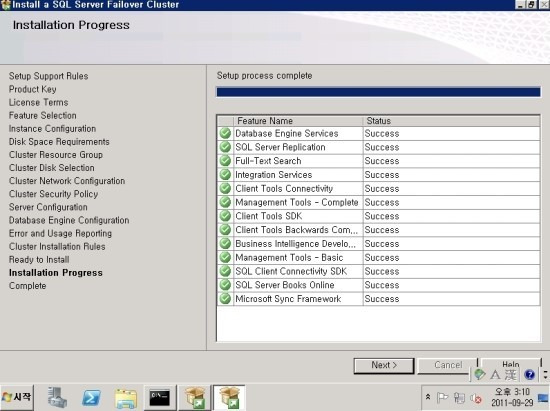
Task: Click the green check icon for Client Tools SDK
Action: click(225, 216)
